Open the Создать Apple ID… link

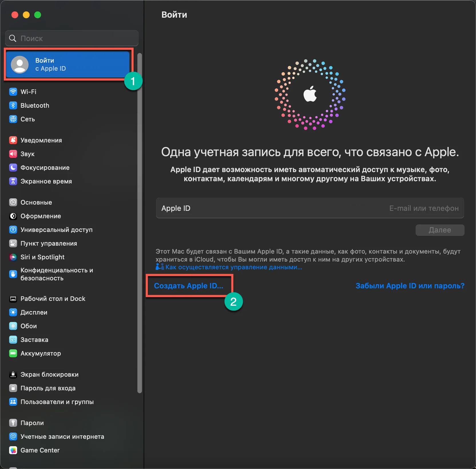189,286
